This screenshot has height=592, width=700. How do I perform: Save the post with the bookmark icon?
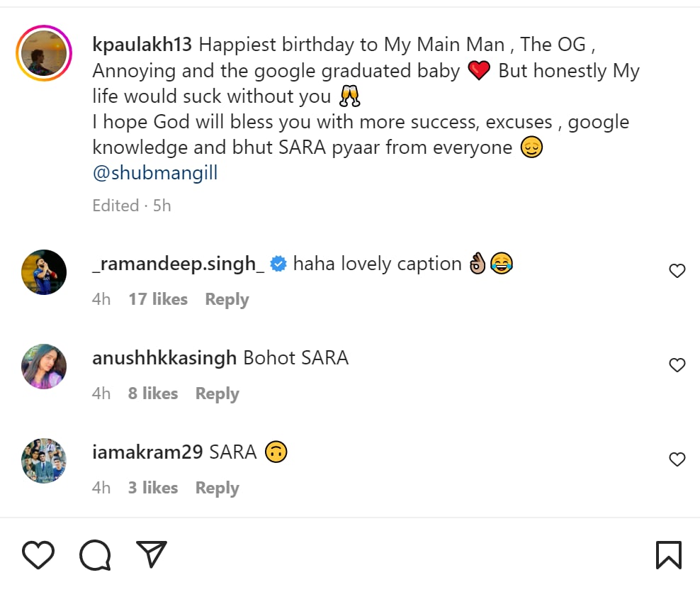(x=669, y=554)
